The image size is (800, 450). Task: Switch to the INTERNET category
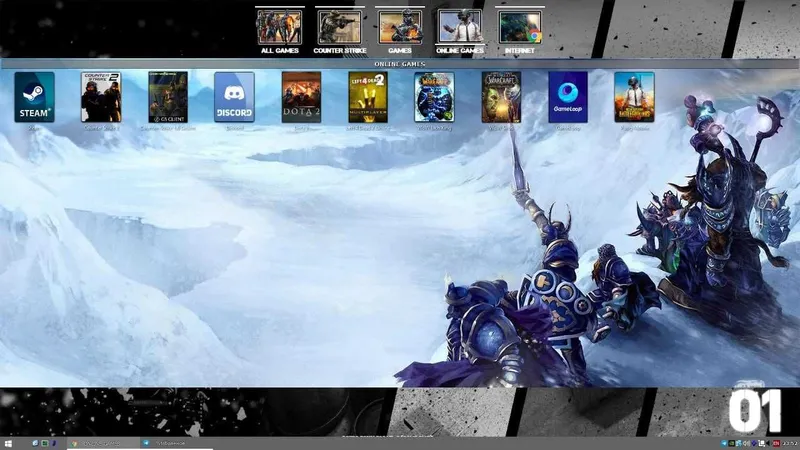[x=520, y=31]
